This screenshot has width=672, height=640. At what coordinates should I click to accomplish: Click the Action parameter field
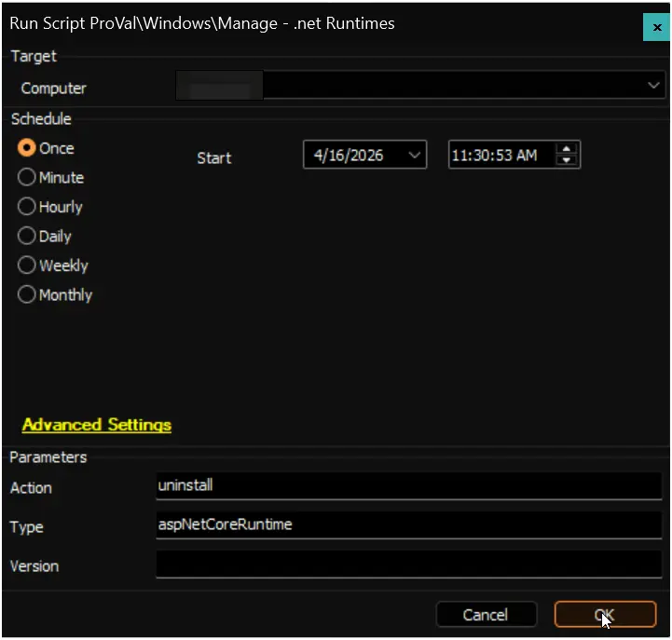point(409,485)
